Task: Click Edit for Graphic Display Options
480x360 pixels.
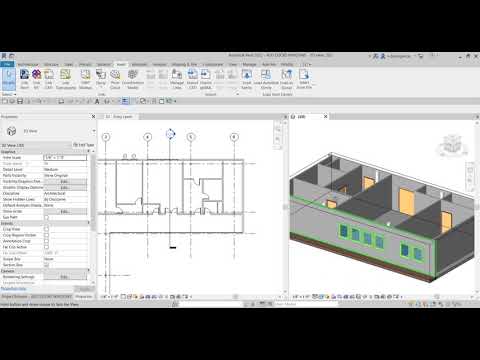Action: coord(65,187)
